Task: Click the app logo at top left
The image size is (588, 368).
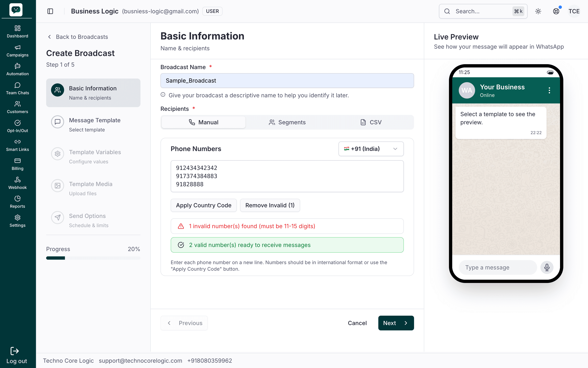Action: click(x=16, y=10)
